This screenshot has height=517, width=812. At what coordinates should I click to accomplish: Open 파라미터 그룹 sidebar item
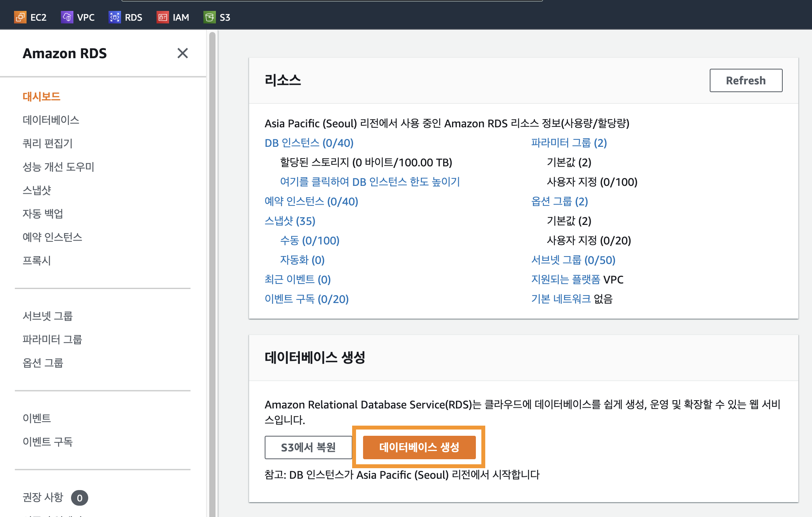click(52, 339)
